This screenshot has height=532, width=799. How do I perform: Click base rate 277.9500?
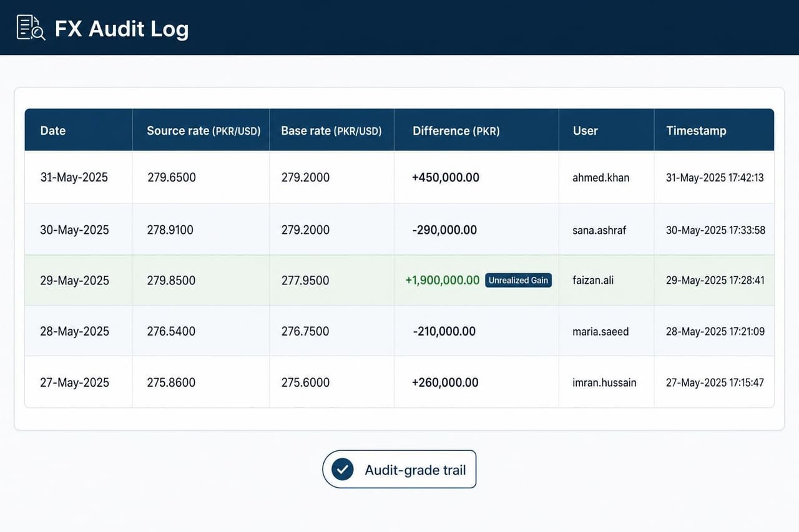coord(305,280)
